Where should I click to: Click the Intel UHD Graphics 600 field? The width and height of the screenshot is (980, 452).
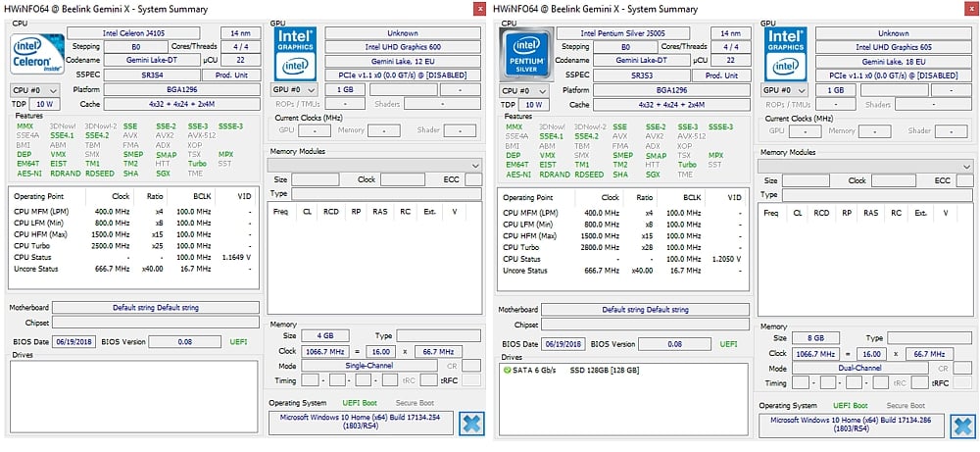403,47
